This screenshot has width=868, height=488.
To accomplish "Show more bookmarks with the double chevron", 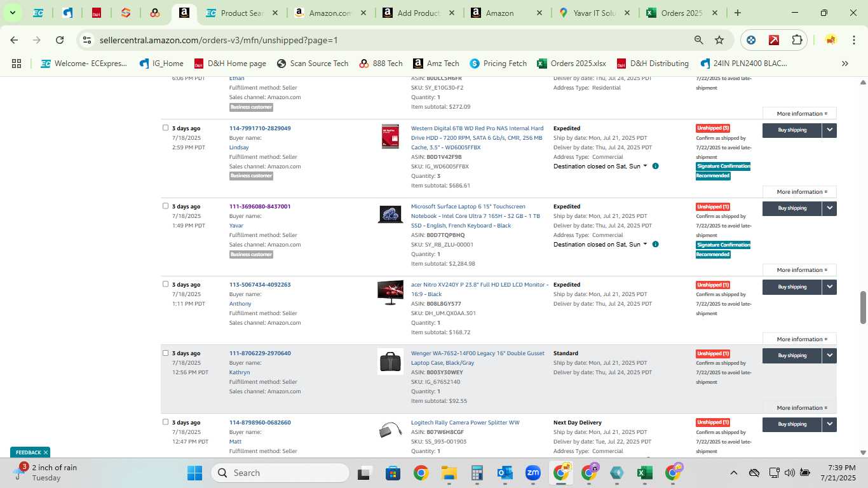I will click(x=845, y=64).
